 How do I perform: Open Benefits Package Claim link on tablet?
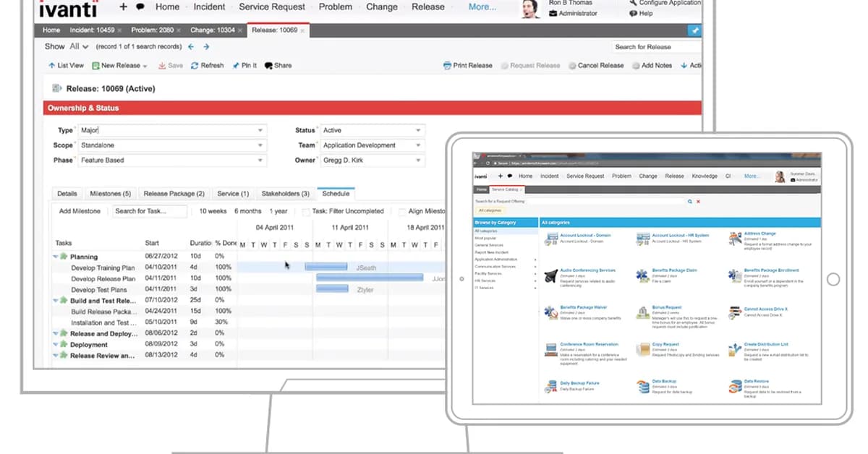(674, 270)
